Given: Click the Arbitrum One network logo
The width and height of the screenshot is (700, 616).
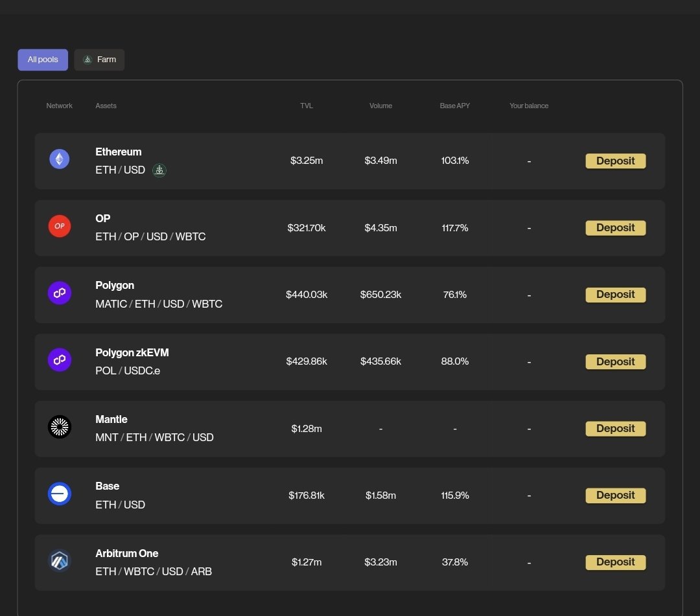Looking at the screenshot, I should [x=60, y=561].
